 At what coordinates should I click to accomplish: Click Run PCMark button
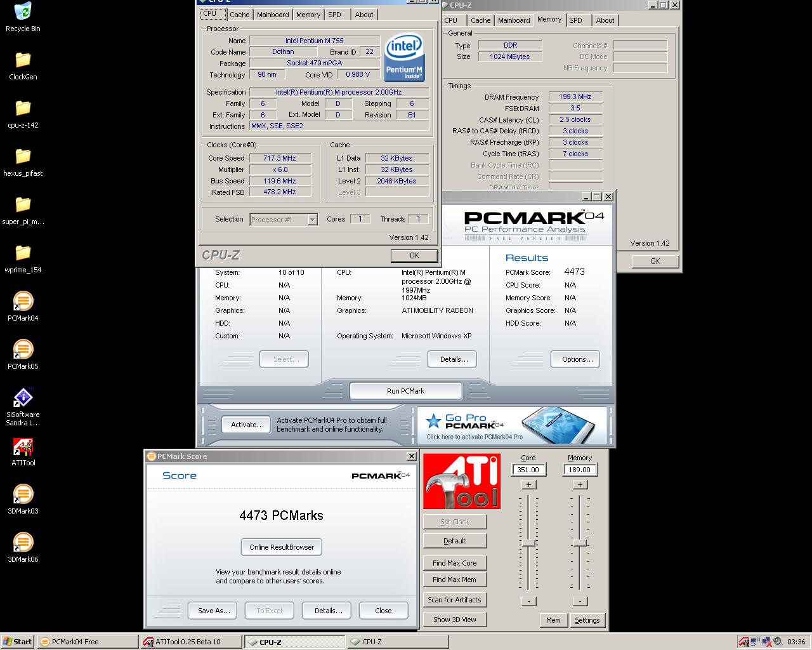click(405, 391)
